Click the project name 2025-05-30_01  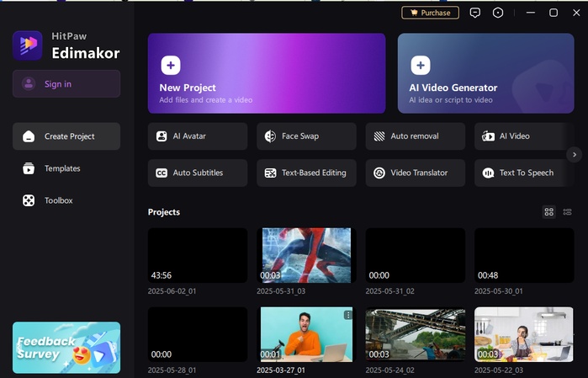pos(498,291)
